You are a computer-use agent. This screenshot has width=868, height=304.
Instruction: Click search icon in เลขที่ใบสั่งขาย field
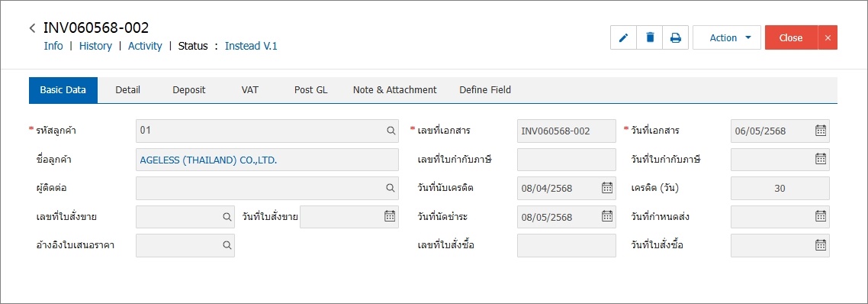[227, 217]
